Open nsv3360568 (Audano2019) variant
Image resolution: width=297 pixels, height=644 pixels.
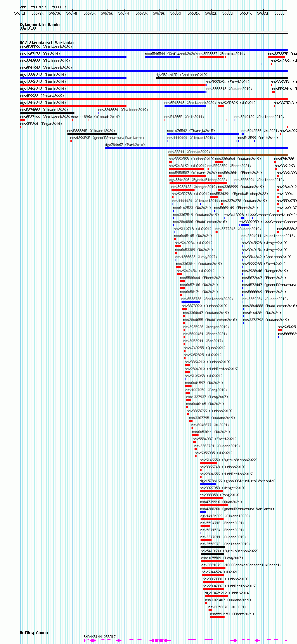tap(192, 159)
